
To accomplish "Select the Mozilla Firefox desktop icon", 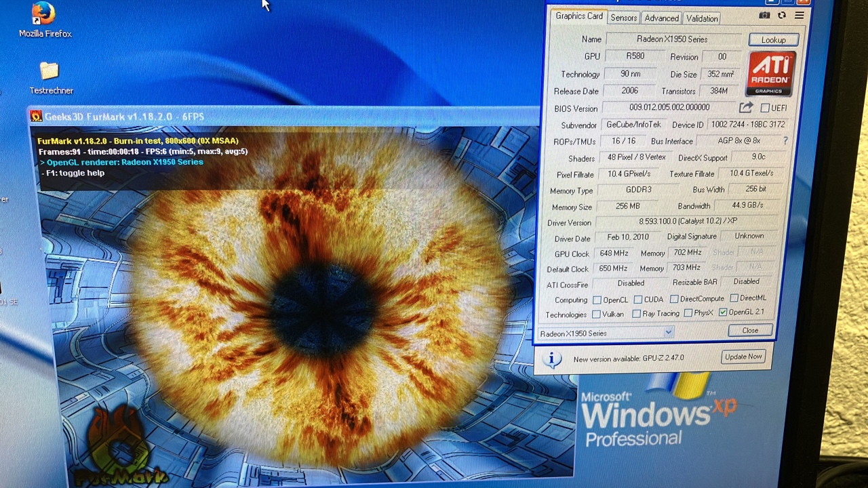I will pyautogui.click(x=45, y=20).
